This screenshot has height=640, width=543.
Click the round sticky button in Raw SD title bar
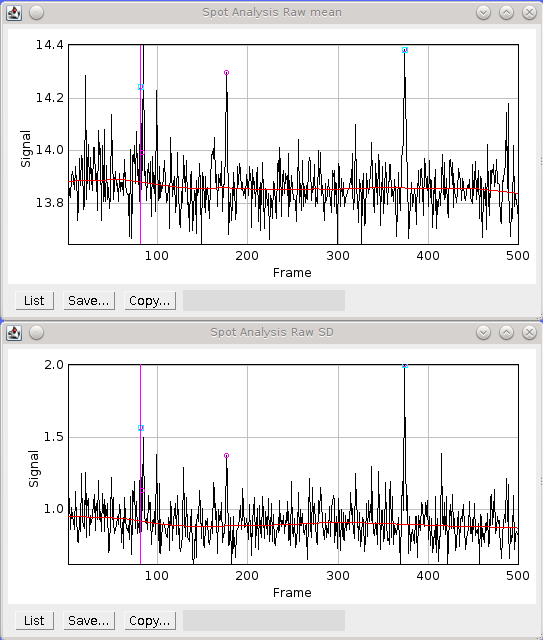pyautogui.click(x=37, y=333)
